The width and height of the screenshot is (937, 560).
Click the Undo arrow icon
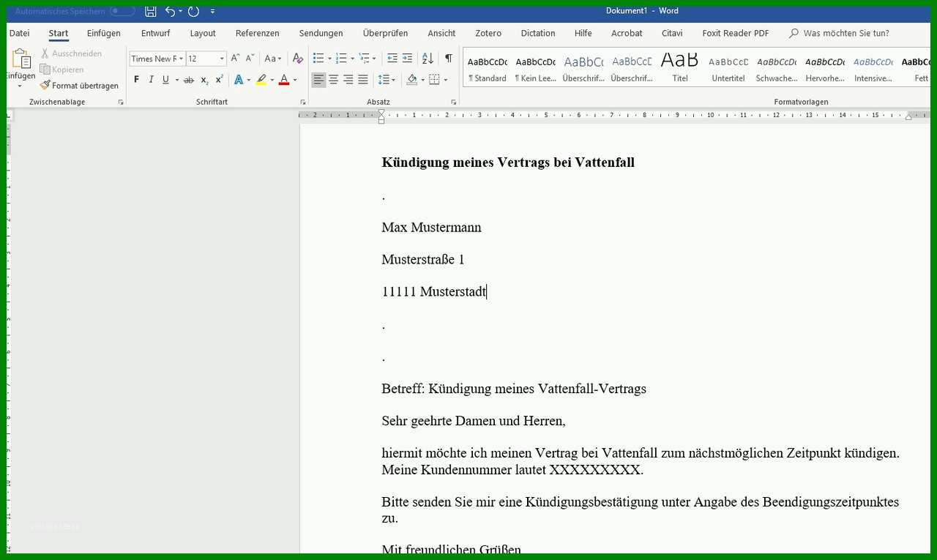[x=170, y=11]
